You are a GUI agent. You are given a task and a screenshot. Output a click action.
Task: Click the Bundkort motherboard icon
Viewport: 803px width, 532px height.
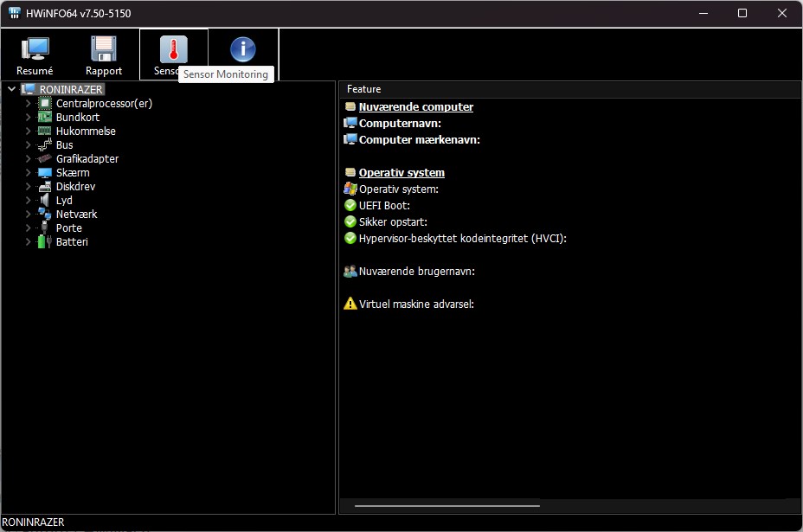coord(45,118)
